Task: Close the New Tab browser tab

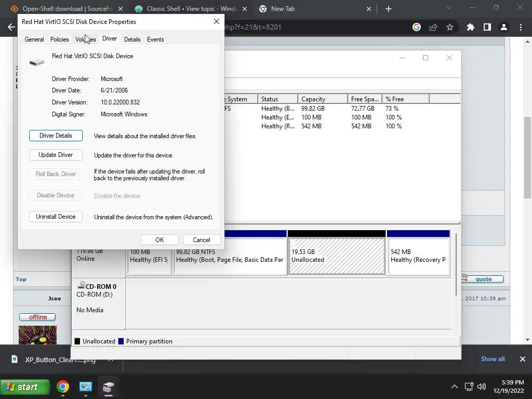Action: click(369, 9)
